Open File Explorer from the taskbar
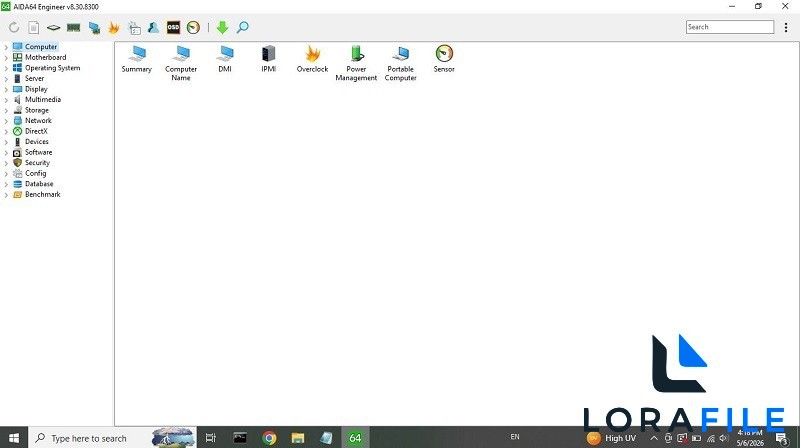 (298, 438)
